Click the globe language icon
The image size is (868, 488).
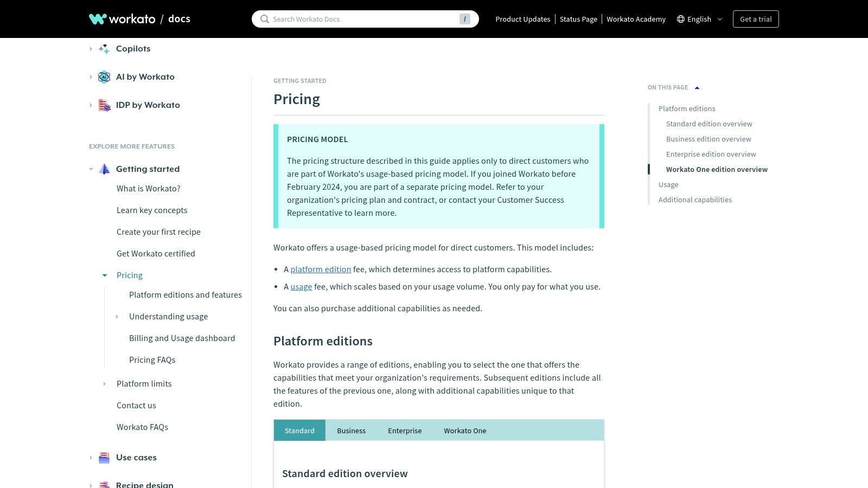(x=680, y=18)
